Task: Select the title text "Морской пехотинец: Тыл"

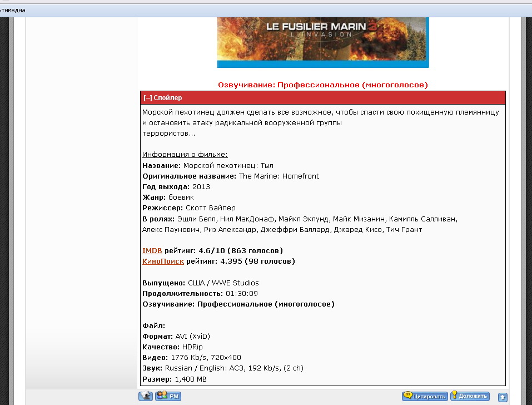Action: 228,166
